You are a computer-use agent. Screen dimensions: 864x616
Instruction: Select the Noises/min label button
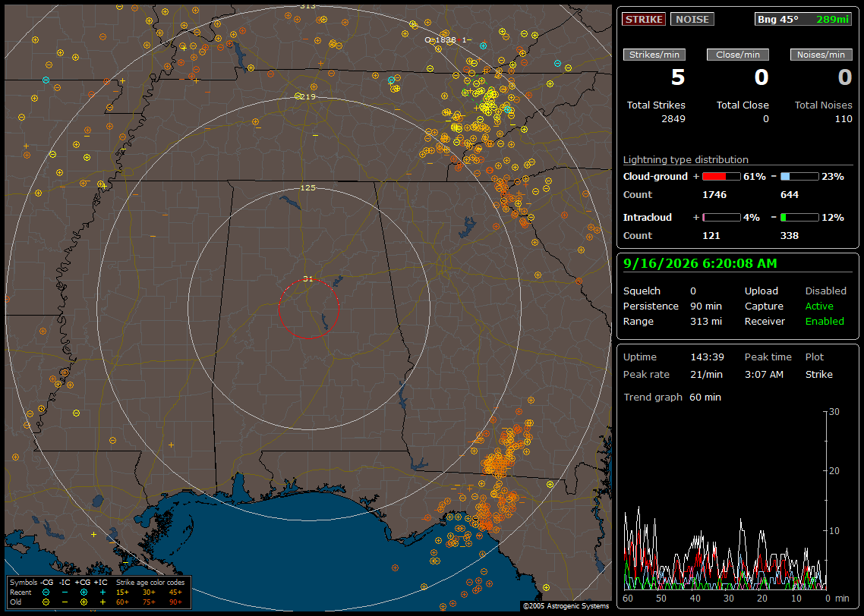point(821,55)
